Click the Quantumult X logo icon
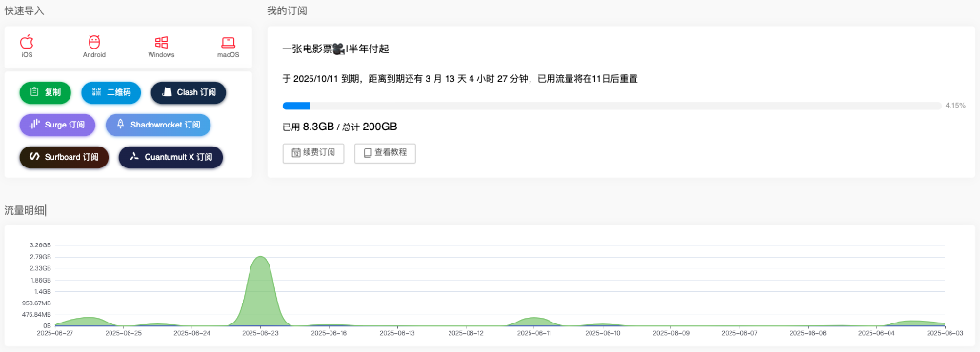Image resolution: width=980 pixels, height=352 pixels. tap(133, 157)
